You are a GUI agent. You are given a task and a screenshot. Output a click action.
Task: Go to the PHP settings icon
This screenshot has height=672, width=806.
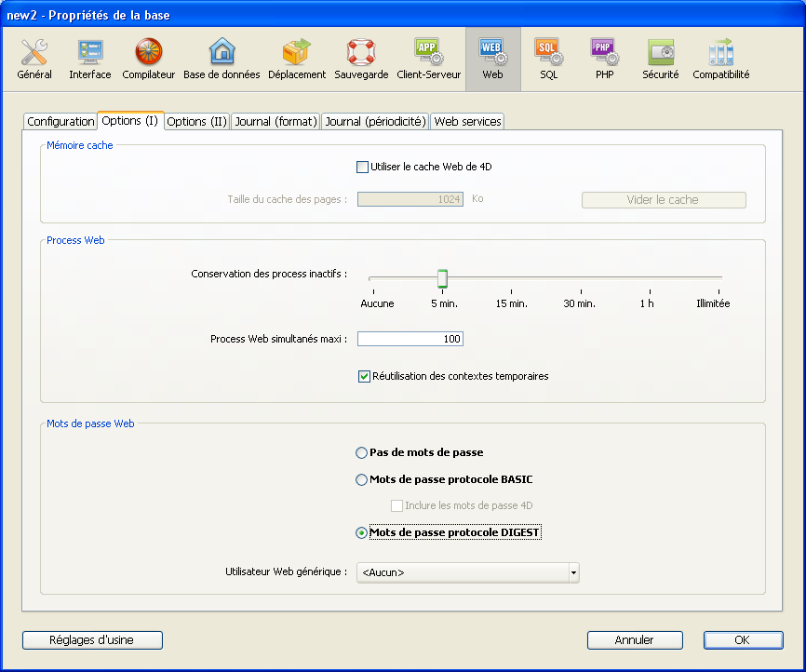click(x=604, y=58)
